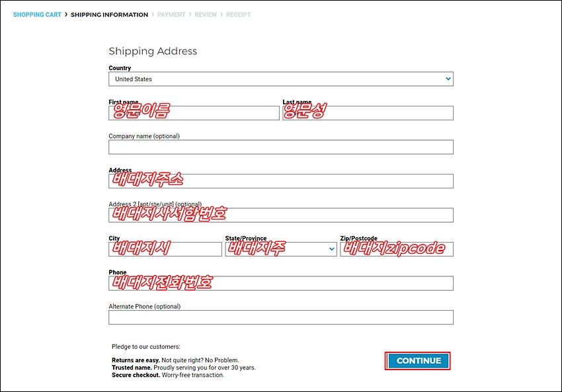This screenshot has height=392, width=562.
Task: Open the Country dropdown arrow
Action: tap(448, 79)
